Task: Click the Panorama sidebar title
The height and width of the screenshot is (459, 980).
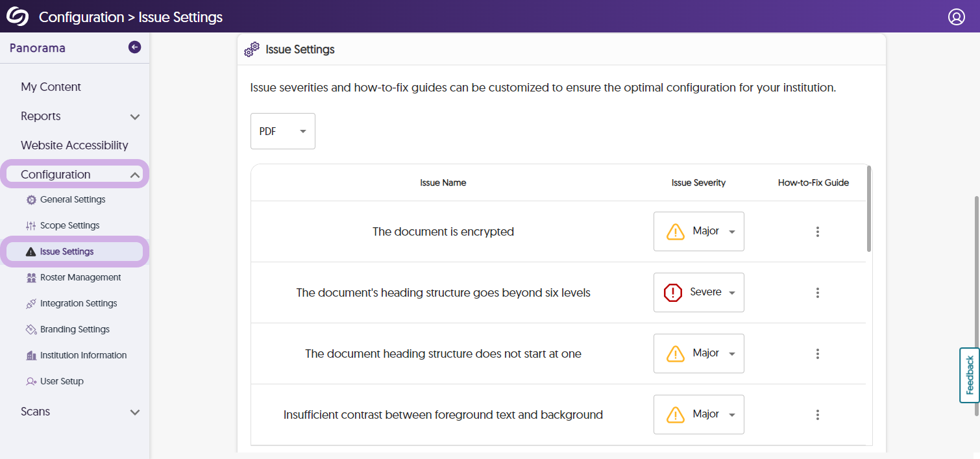Action: pos(38,48)
